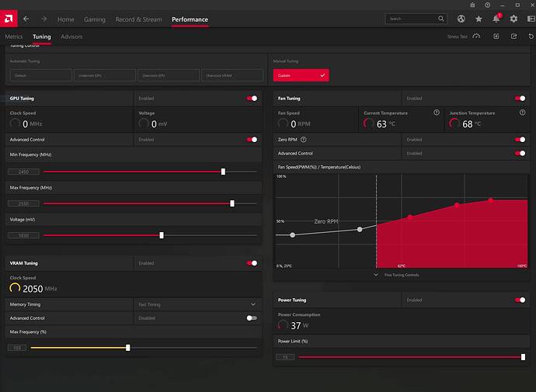Click the AMD logo icon
536x392 pixels.
coord(8,19)
